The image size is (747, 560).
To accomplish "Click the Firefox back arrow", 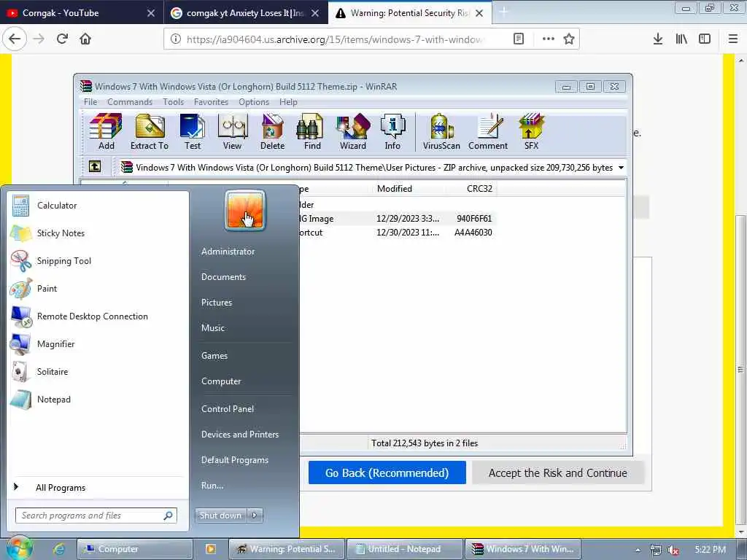I will pyautogui.click(x=15, y=39).
